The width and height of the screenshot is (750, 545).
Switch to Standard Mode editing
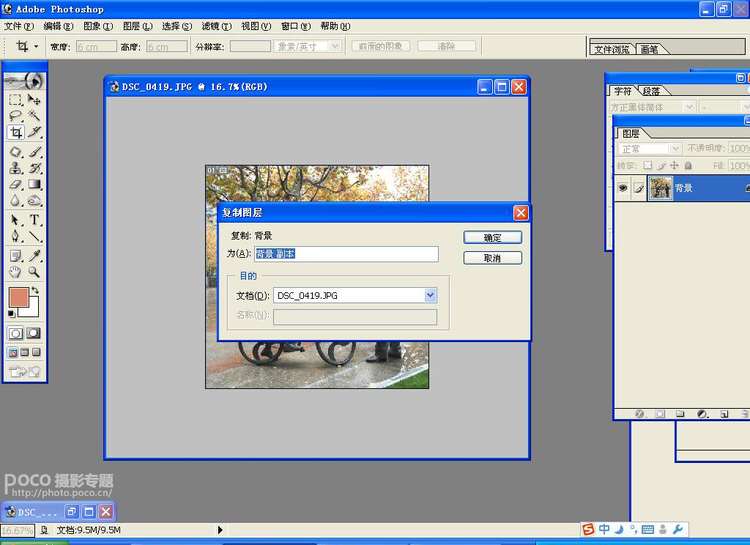15,334
